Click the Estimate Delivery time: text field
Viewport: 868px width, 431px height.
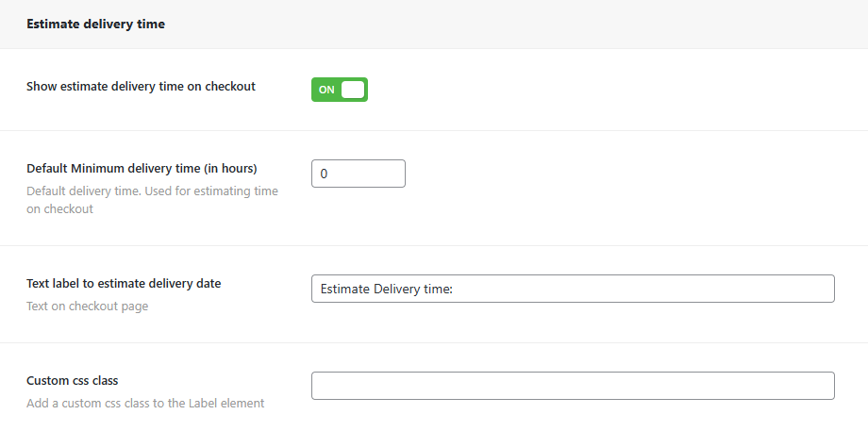(572, 289)
